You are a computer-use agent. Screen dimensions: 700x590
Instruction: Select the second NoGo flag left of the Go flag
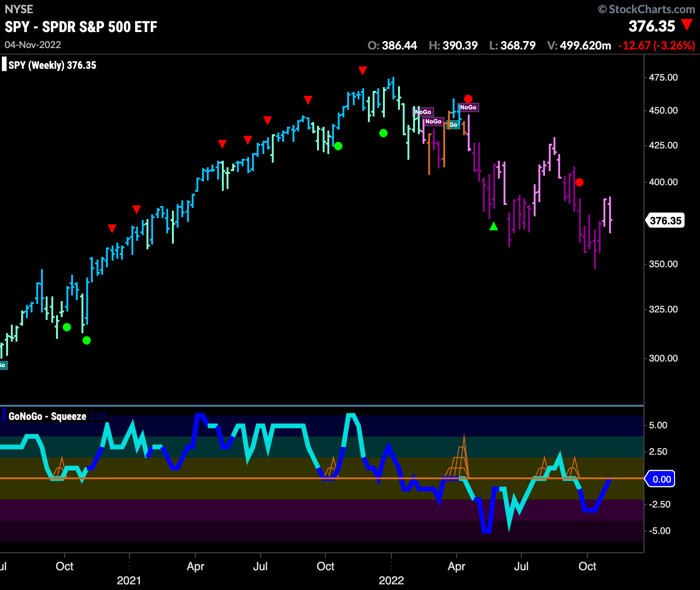point(433,122)
